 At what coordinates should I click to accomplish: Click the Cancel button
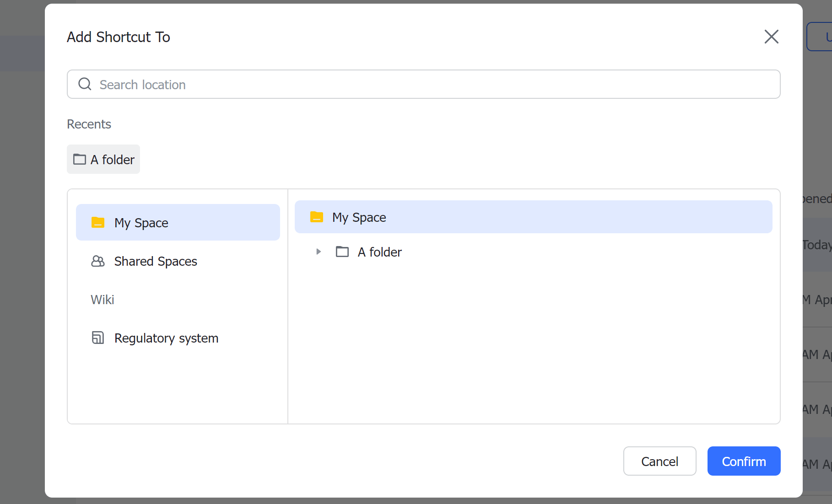(659, 461)
